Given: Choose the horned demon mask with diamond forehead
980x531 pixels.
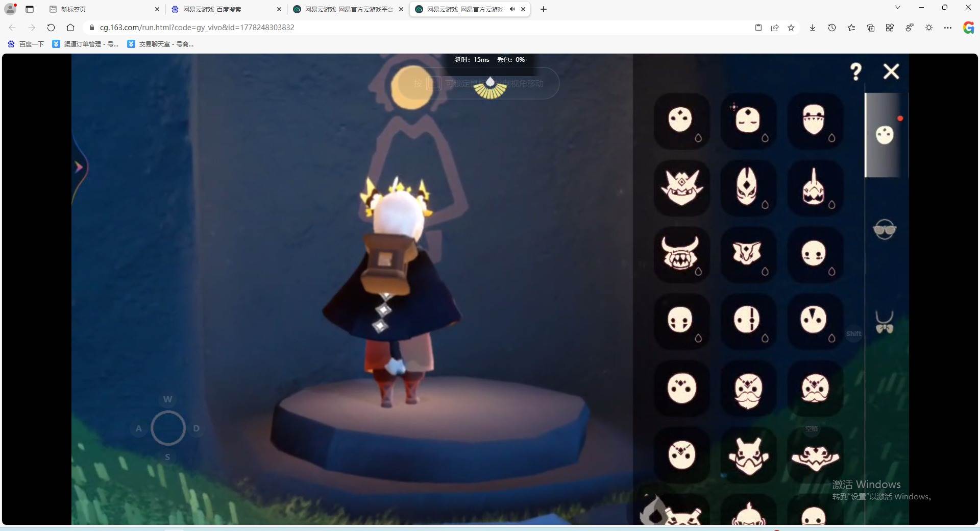Looking at the screenshot, I should (x=681, y=188).
